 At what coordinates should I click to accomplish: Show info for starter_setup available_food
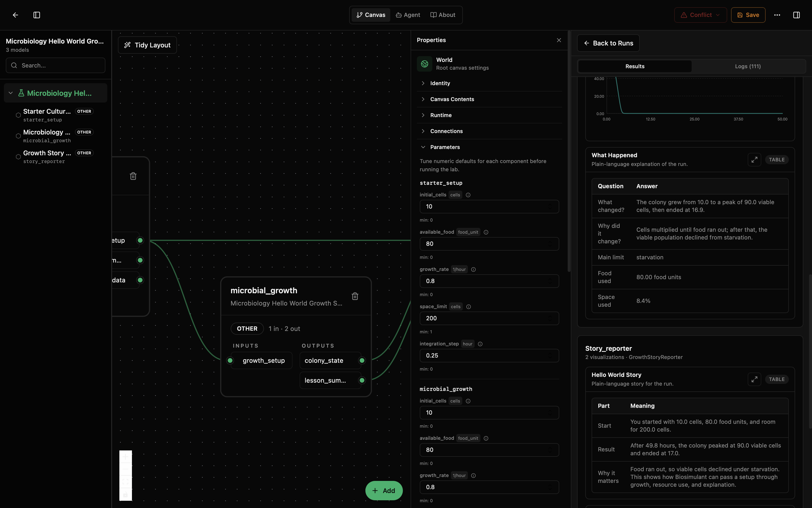486,232
